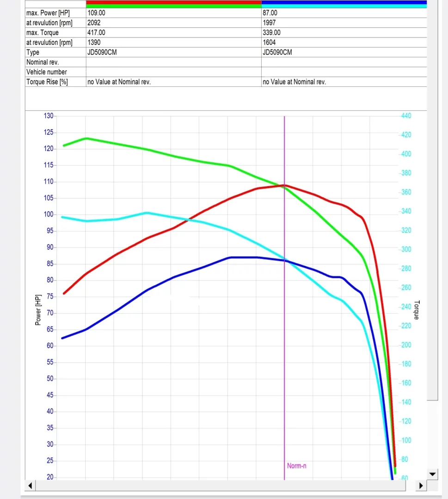
Task: Click the horizontal scrollbar track below the chart
Action: point(226,486)
